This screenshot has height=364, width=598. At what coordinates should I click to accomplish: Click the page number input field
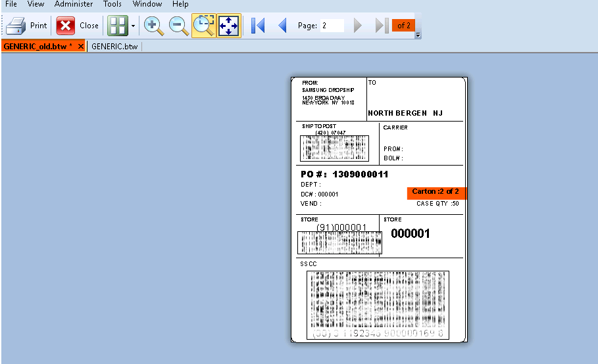pos(332,26)
